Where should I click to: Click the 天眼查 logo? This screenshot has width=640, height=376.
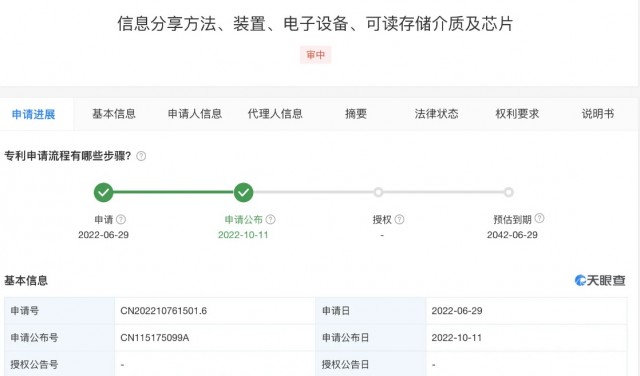(600, 280)
